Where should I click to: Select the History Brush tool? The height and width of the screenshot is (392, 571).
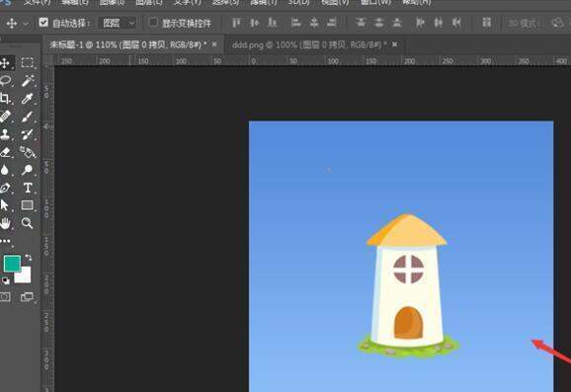point(28,134)
